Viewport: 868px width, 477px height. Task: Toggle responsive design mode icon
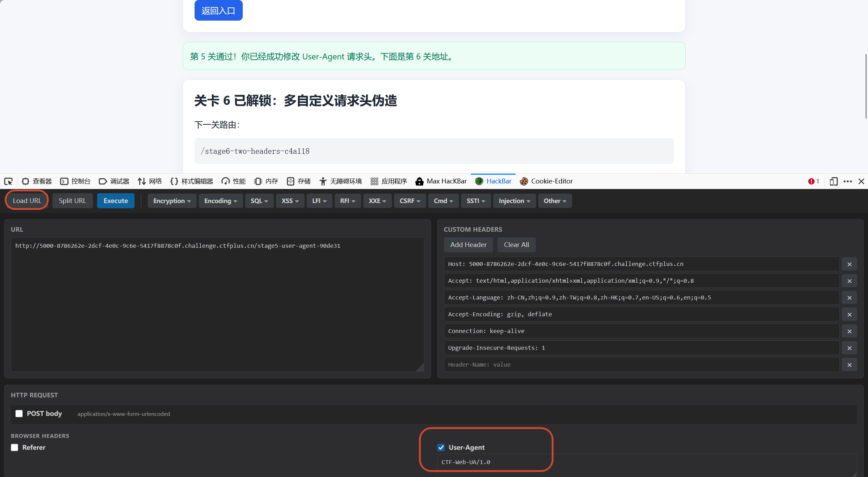tap(833, 181)
